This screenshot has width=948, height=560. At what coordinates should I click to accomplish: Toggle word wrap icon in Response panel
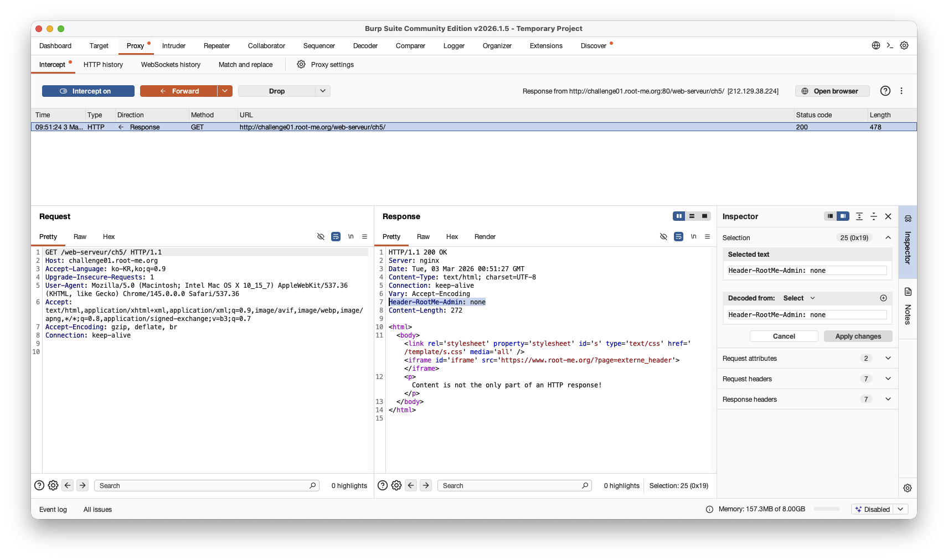(678, 236)
